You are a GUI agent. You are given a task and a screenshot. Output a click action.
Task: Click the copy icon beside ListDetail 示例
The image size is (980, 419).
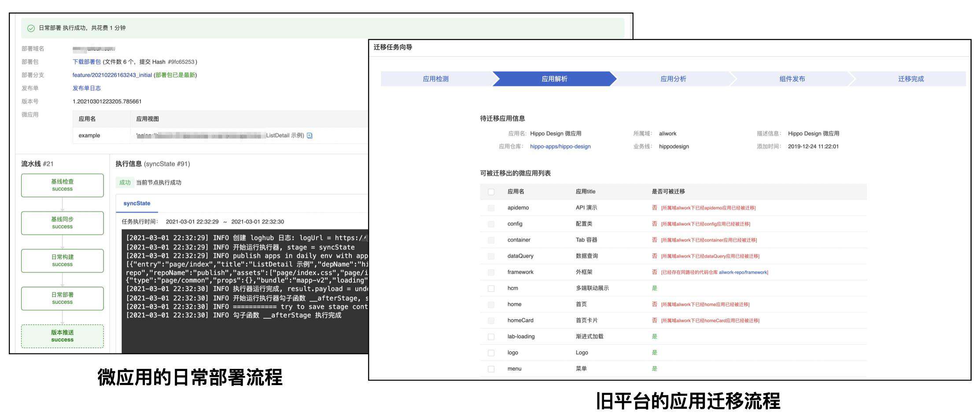pos(309,136)
